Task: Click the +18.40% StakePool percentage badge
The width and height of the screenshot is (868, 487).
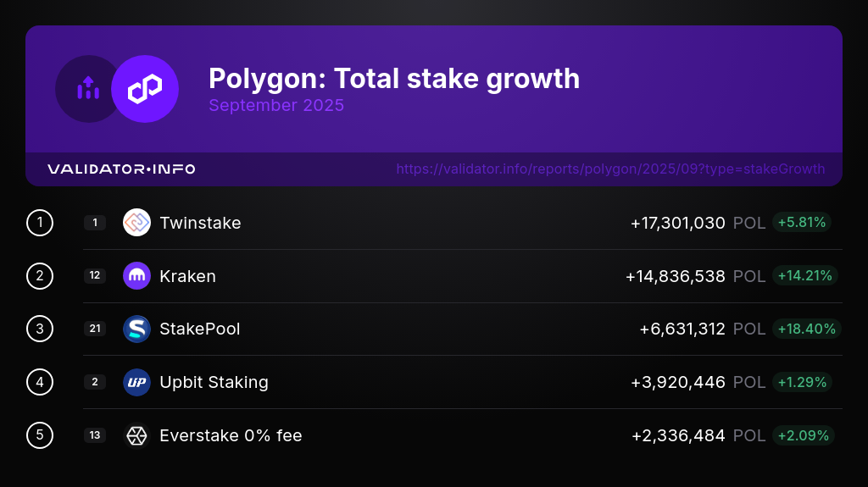Action: point(806,329)
